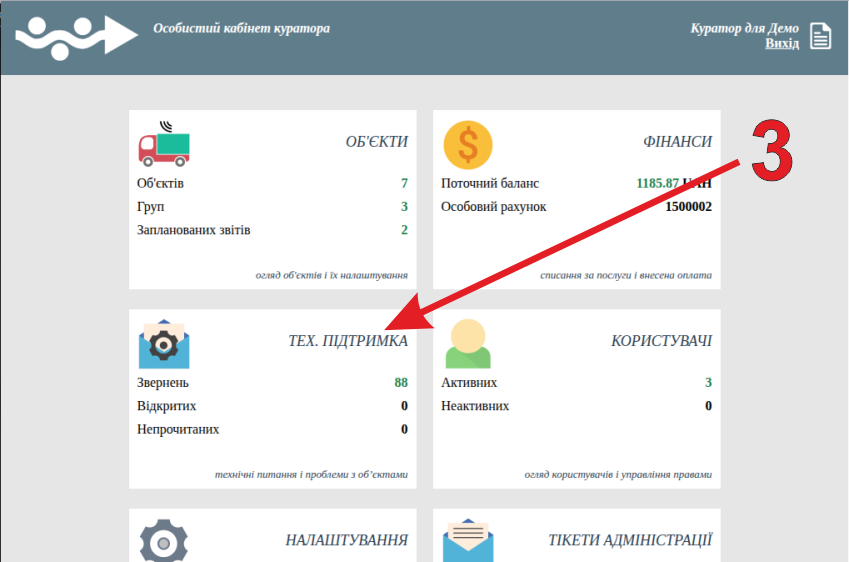Viewport: 849px width, 562px height.
Task: Click the envelope admin tickets icon
Action: coord(467,541)
